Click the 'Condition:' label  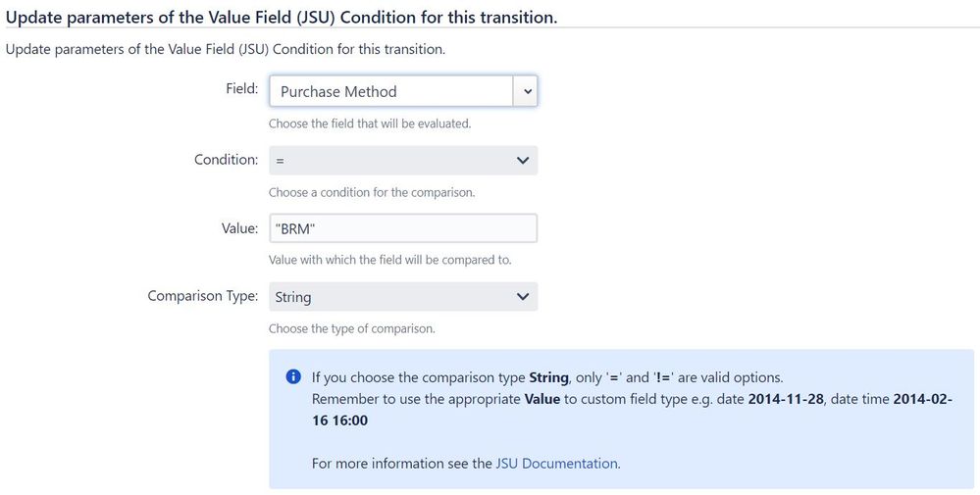(227, 160)
